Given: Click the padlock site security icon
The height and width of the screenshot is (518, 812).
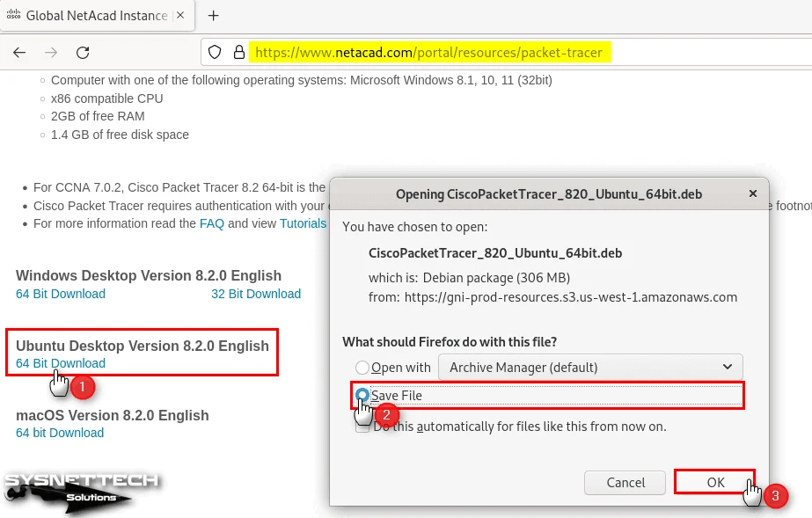Looking at the screenshot, I should point(238,53).
